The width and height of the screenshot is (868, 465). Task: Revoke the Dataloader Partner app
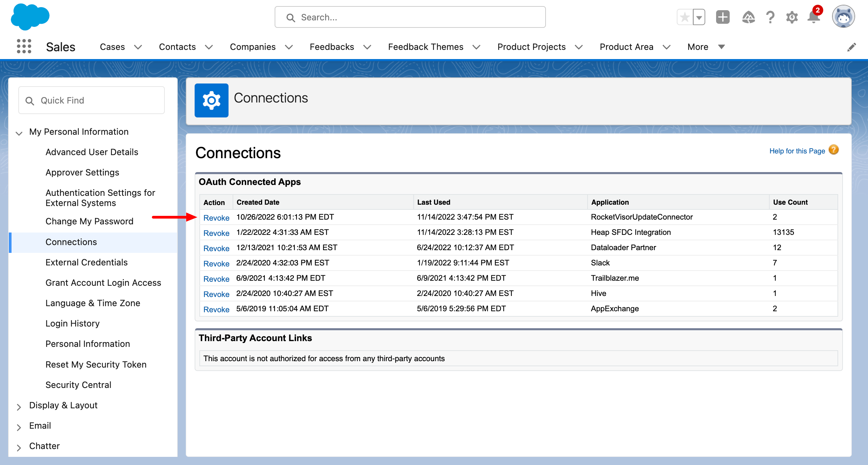click(216, 248)
